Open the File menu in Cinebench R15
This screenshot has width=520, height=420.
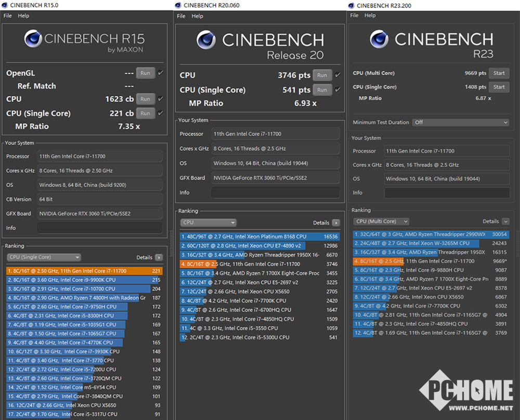(x=8, y=16)
